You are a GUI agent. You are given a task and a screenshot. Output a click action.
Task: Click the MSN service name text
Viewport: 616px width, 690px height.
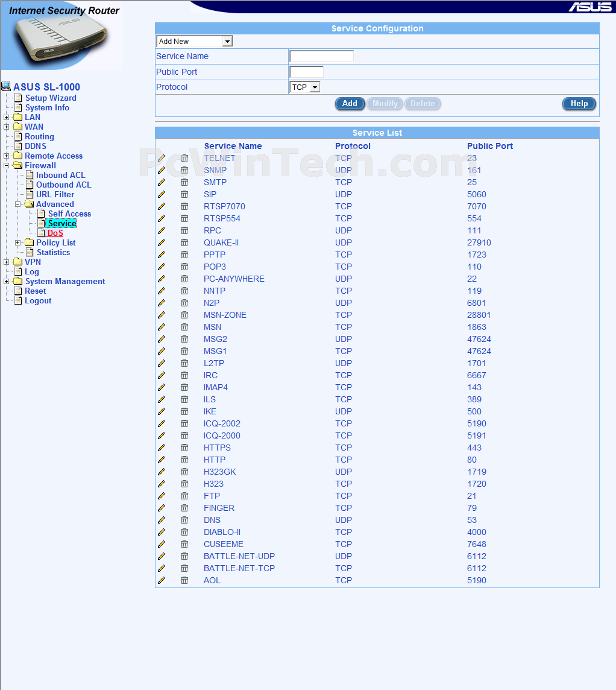(212, 327)
